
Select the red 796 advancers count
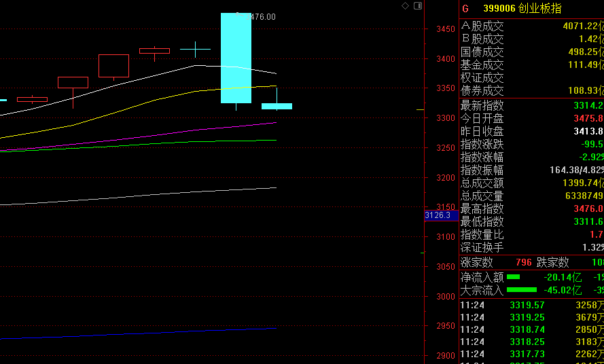[524, 263]
